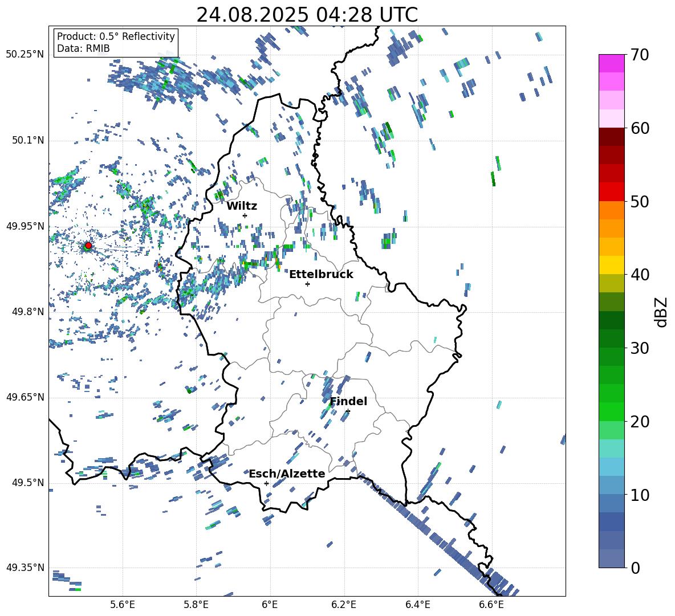
Task: Click the 6°E longitude label
Action: [270, 605]
